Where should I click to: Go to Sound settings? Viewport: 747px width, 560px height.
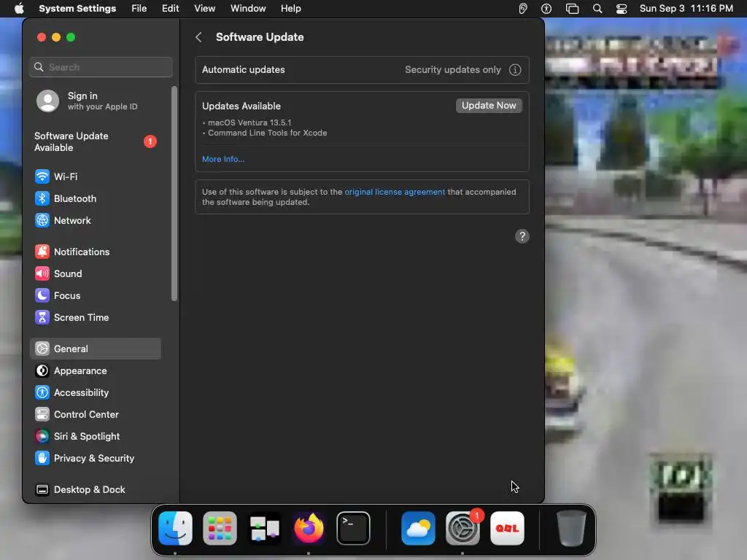point(96,274)
